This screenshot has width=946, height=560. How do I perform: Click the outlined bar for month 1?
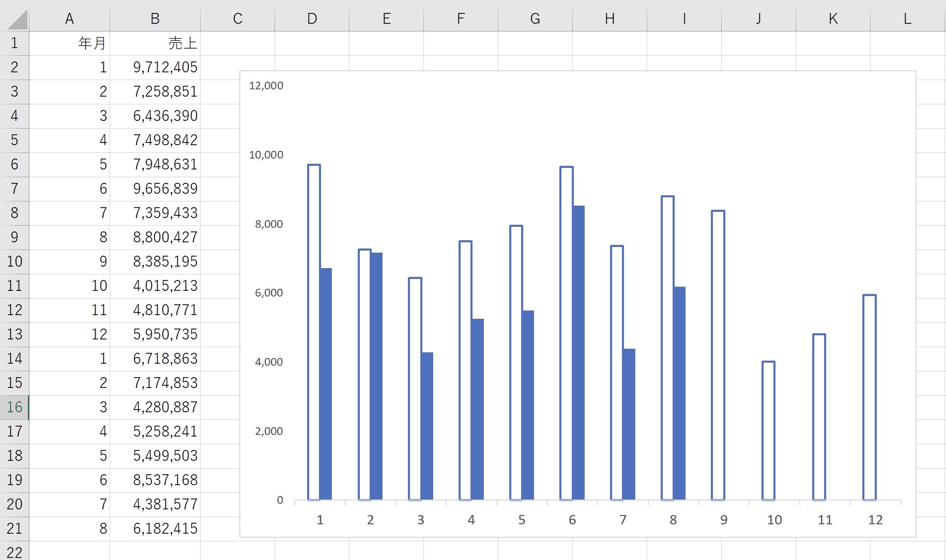314,332
